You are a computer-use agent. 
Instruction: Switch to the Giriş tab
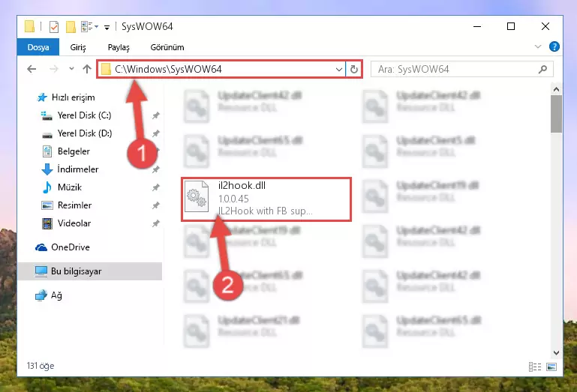[x=78, y=47]
